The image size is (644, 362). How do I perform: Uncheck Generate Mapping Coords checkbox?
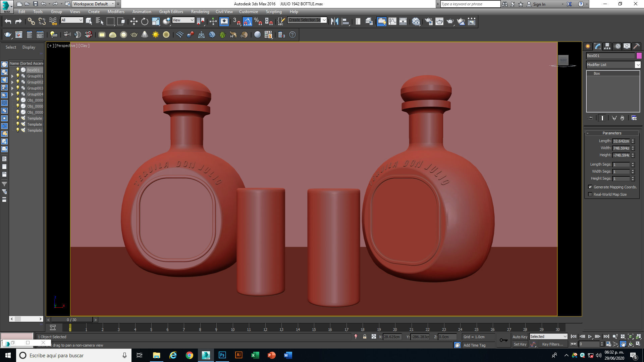point(590,187)
